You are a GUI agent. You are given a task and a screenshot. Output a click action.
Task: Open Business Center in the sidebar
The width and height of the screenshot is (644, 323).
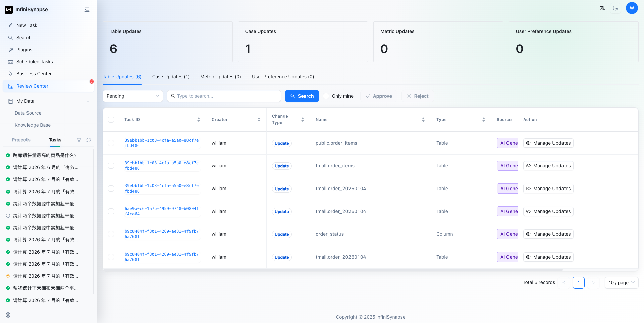click(48, 74)
